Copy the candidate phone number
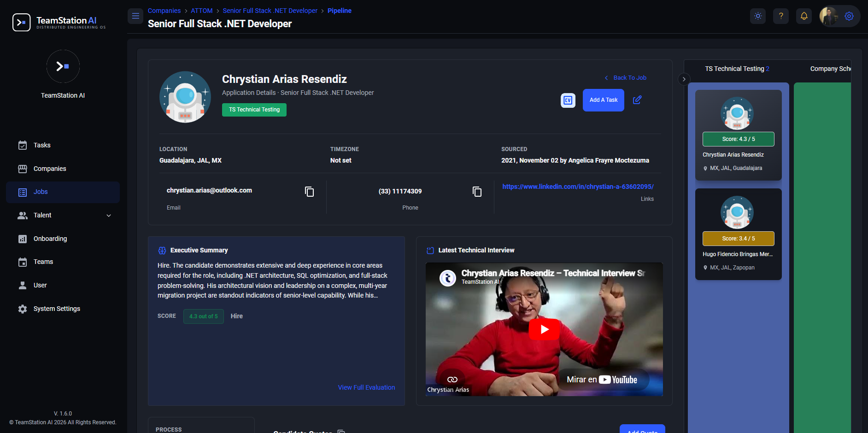 pyautogui.click(x=477, y=192)
